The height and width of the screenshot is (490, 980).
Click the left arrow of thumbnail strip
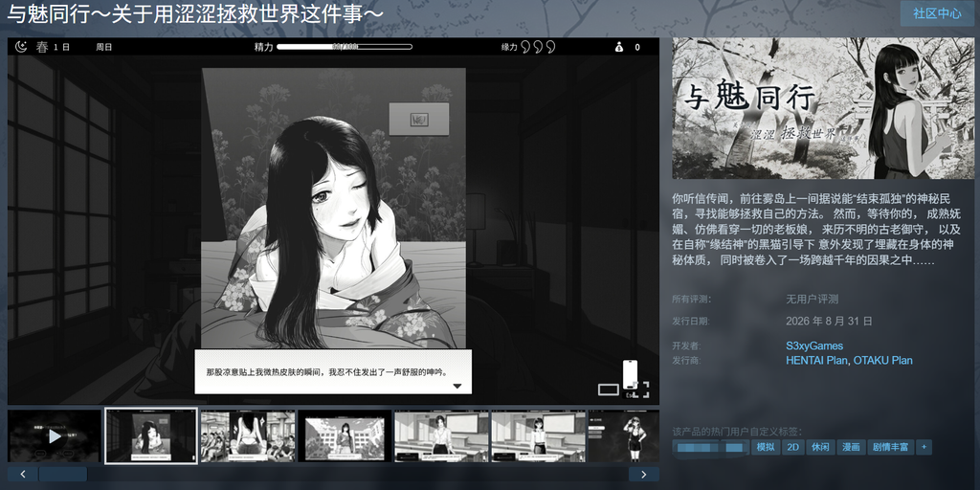click(23, 474)
